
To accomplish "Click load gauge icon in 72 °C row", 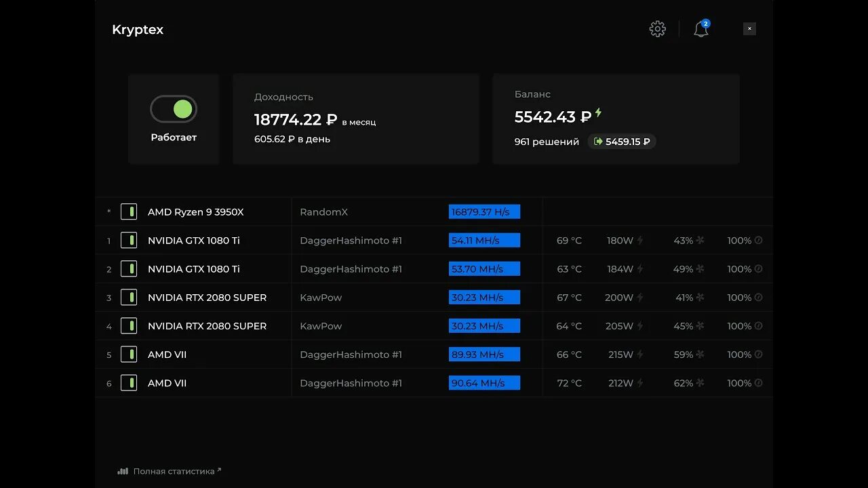I will (759, 383).
